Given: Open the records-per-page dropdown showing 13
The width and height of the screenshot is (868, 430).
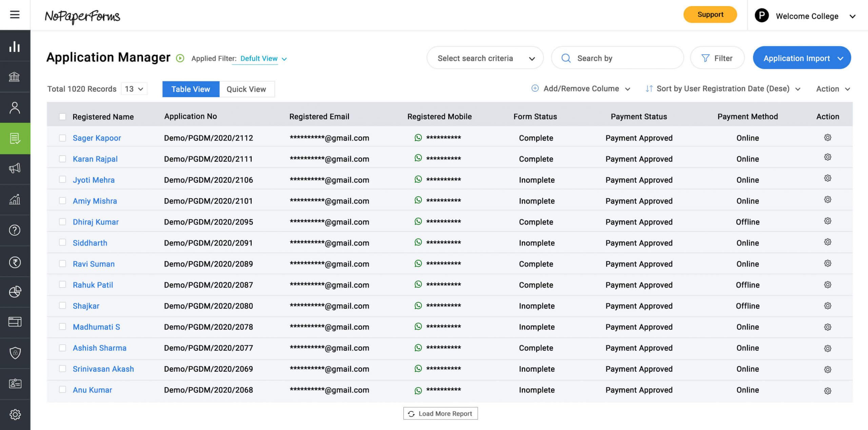Looking at the screenshot, I should pos(134,89).
